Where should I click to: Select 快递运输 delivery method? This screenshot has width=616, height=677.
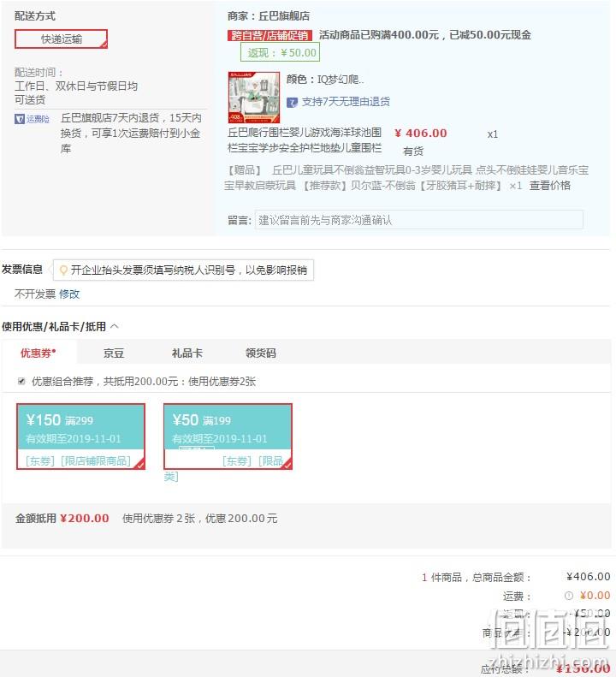[61, 39]
